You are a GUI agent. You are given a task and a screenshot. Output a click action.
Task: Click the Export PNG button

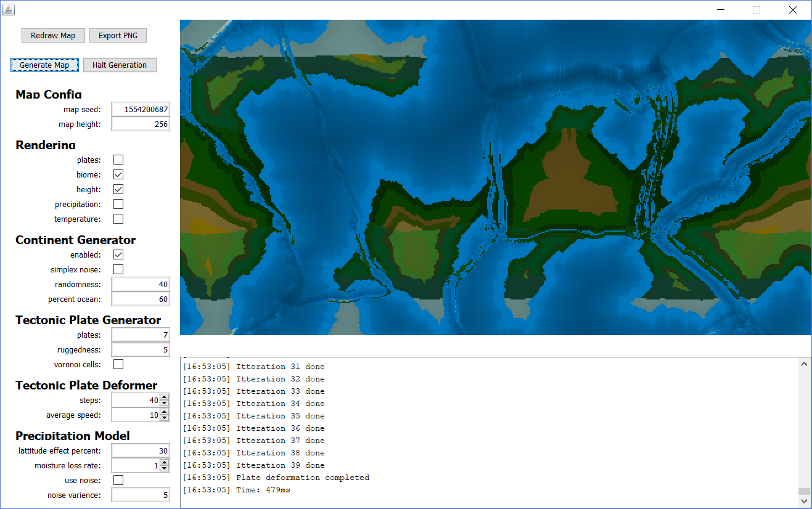[x=118, y=35]
